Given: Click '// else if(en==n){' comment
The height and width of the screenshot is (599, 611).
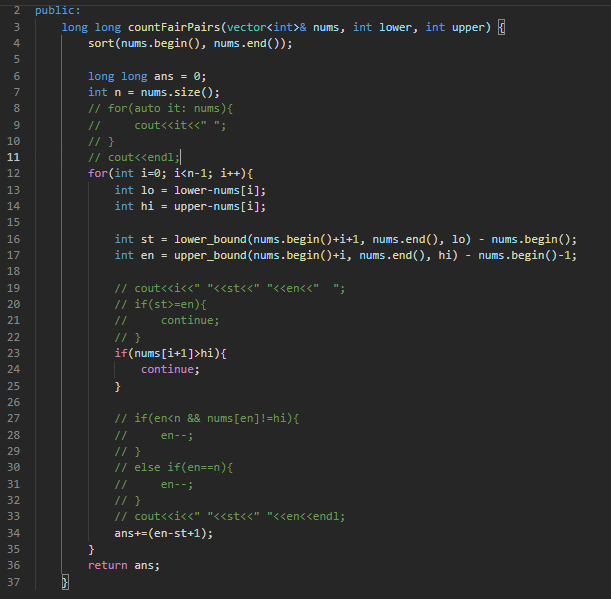Looking at the screenshot, I should click(x=173, y=468).
